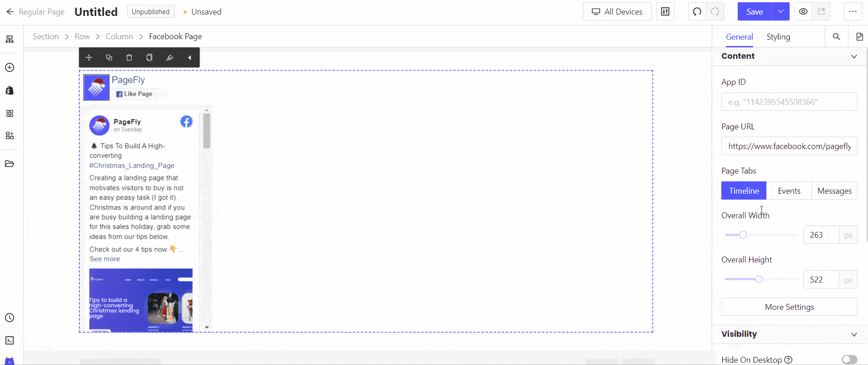
Task: Switch to the Styling tab
Action: pos(778,37)
